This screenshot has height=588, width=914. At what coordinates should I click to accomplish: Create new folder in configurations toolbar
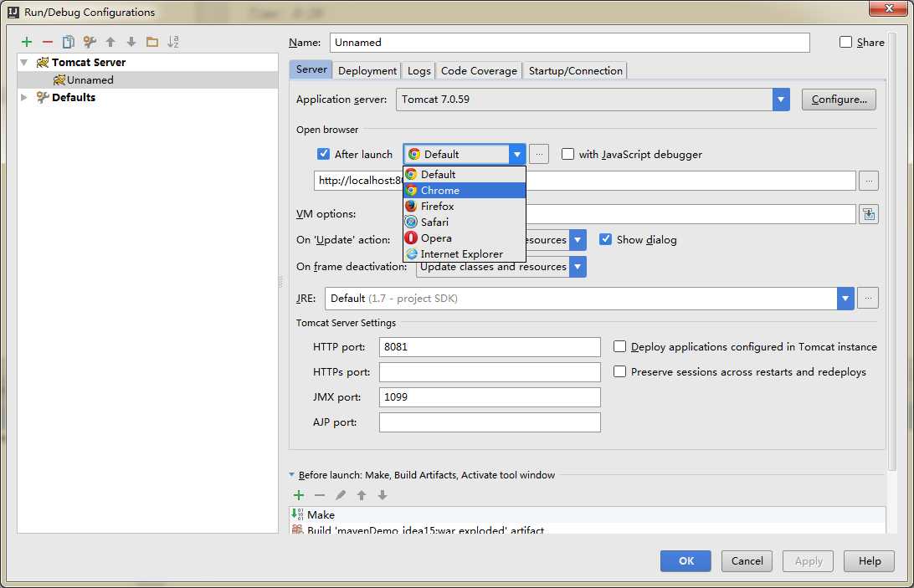(152, 42)
